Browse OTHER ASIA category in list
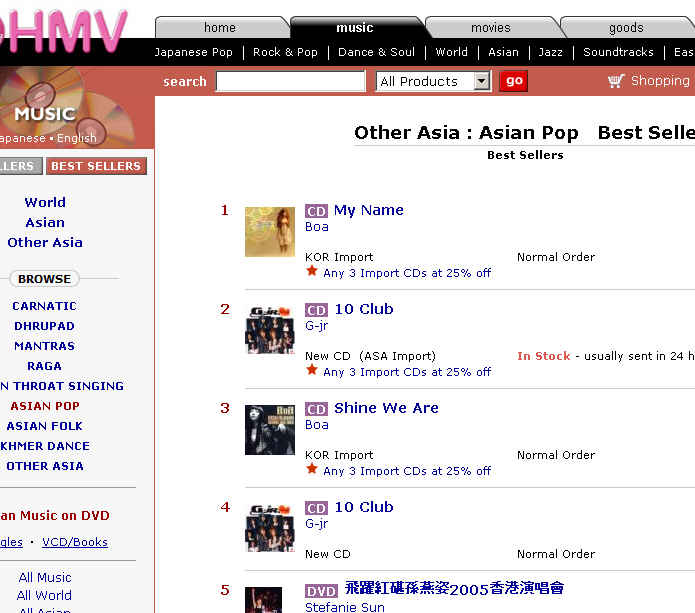This screenshot has height=613, width=695. (45, 466)
